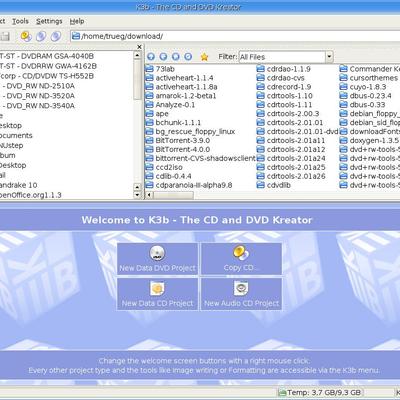Screen dimensions: 400x400
Task: Select the bg_rescue_floppy_linux folder
Action: point(190,132)
